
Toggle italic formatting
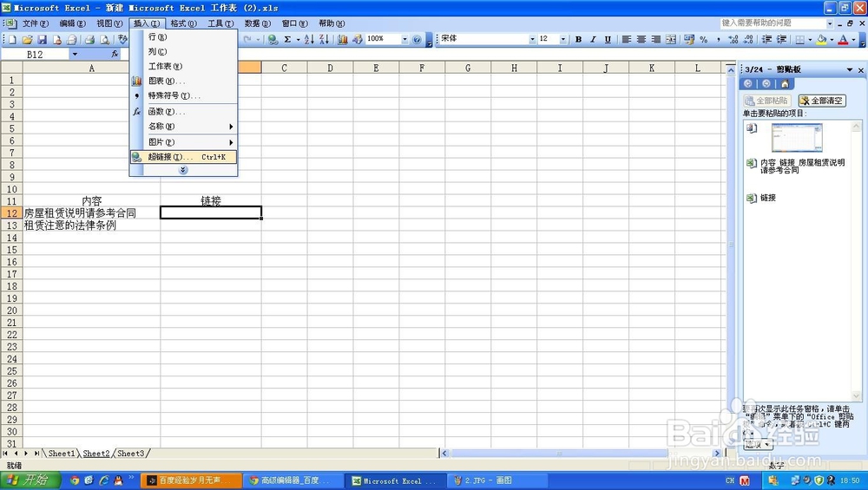[593, 39]
